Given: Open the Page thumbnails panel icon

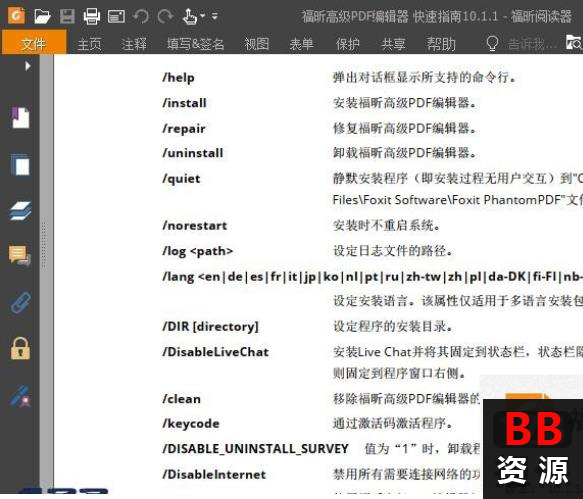Looking at the screenshot, I should [20, 165].
